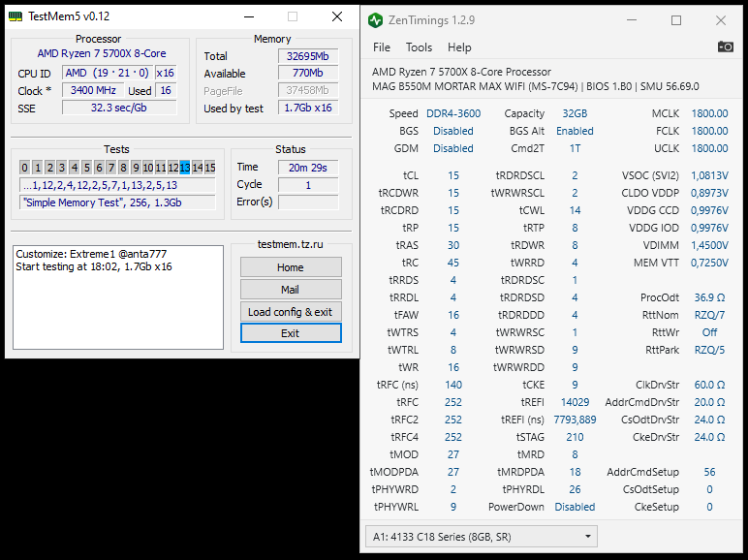Select test box 10 in Tests
The height and width of the screenshot is (560, 748).
(x=148, y=168)
